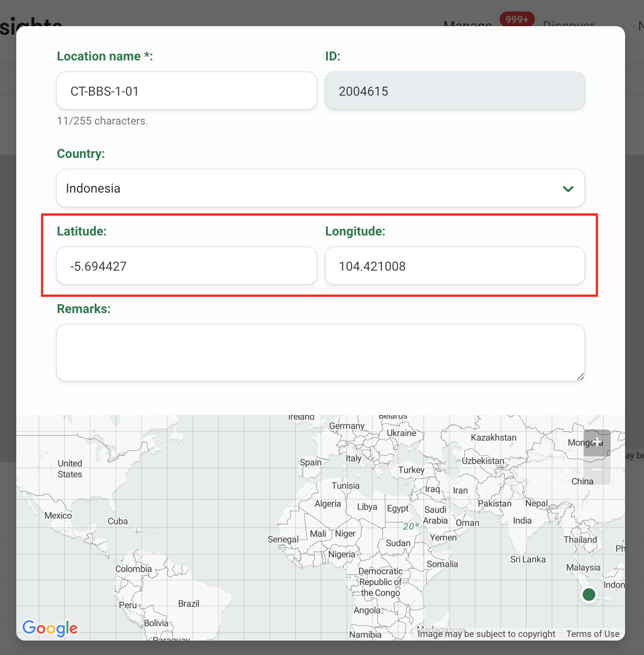Click the Saudi Arabia label on the map

click(436, 515)
